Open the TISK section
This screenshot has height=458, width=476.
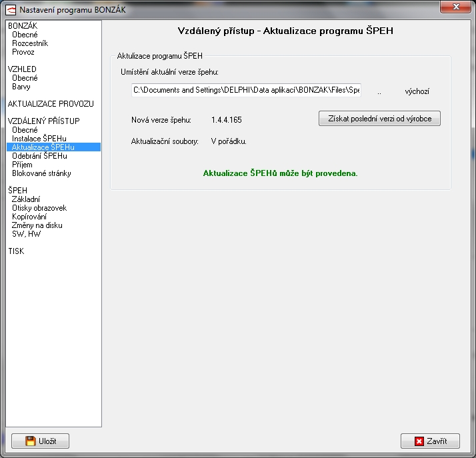(16, 251)
